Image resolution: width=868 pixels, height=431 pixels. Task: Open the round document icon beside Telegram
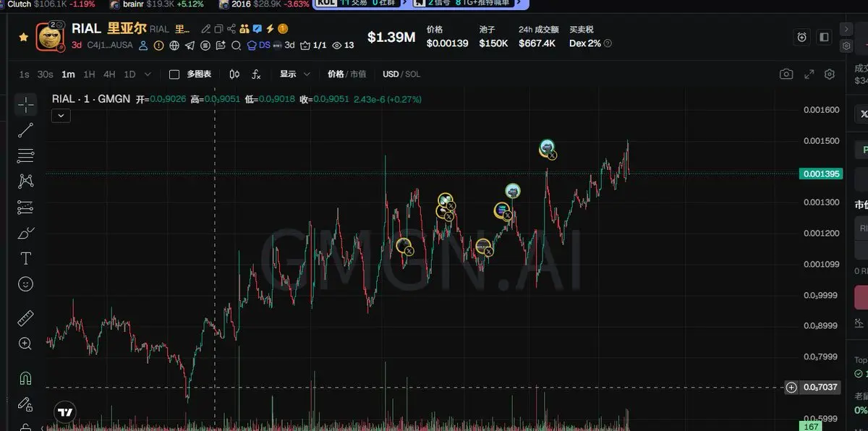[x=205, y=45]
